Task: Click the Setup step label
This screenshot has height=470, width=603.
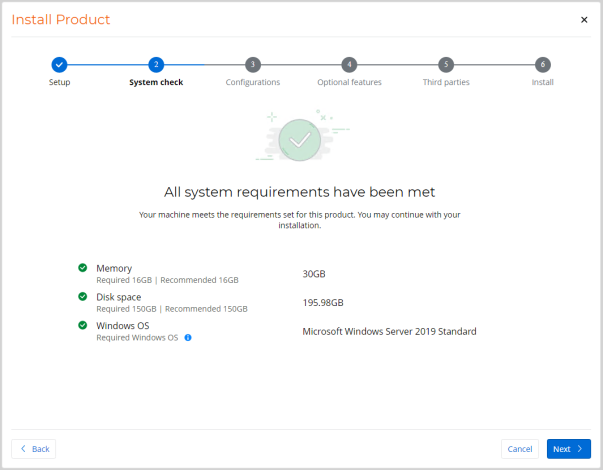Action: (59, 82)
